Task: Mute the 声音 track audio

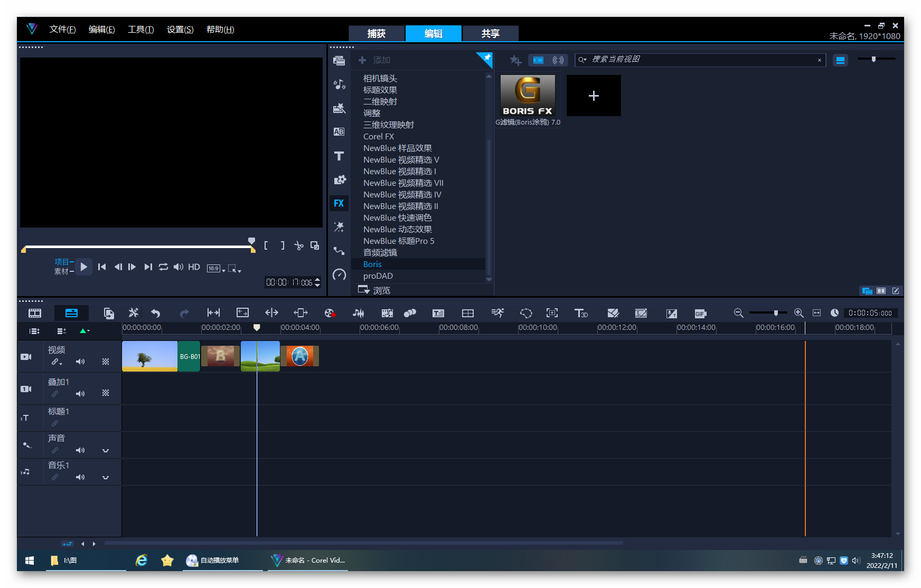Action: (80, 450)
